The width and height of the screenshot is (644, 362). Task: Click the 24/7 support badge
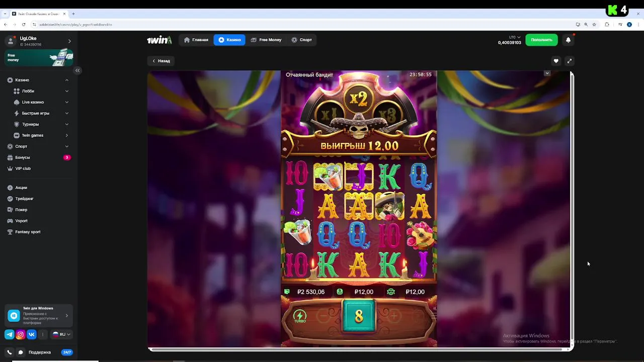coord(67,352)
